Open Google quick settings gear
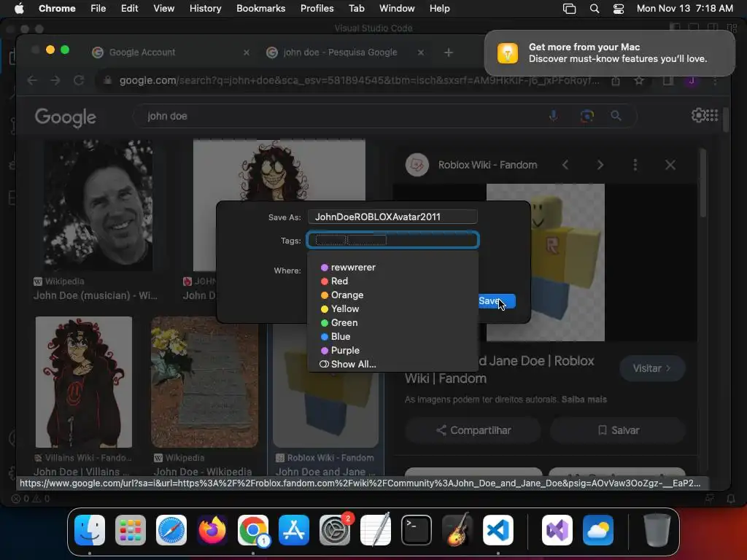Viewport: 747px width, 560px height. pos(698,115)
